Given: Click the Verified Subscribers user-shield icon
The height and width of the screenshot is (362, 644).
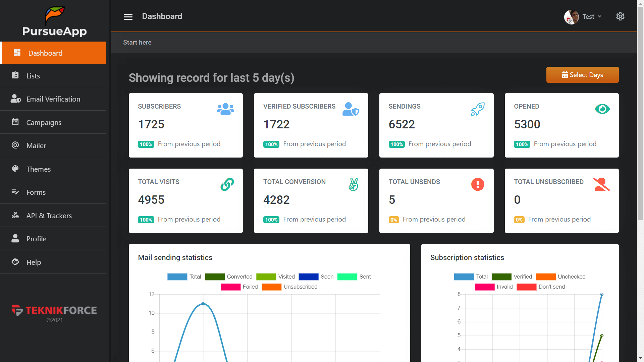Looking at the screenshot, I should click(351, 109).
